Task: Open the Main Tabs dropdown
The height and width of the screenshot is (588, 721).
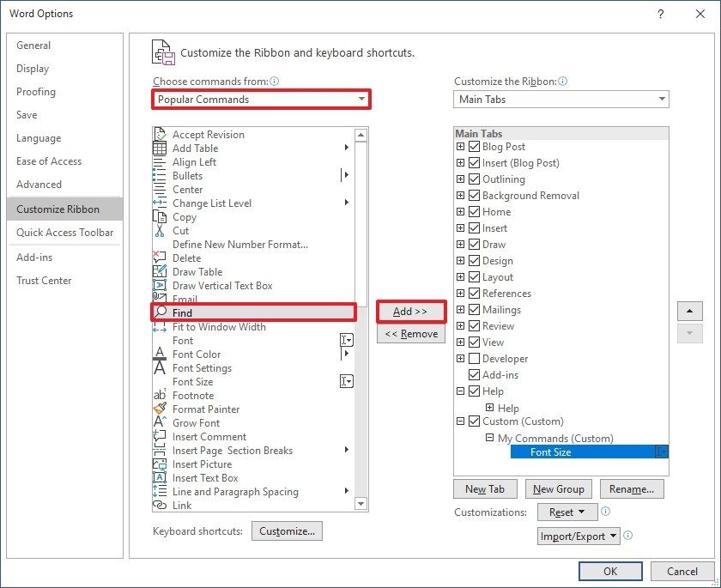Action: (x=561, y=100)
